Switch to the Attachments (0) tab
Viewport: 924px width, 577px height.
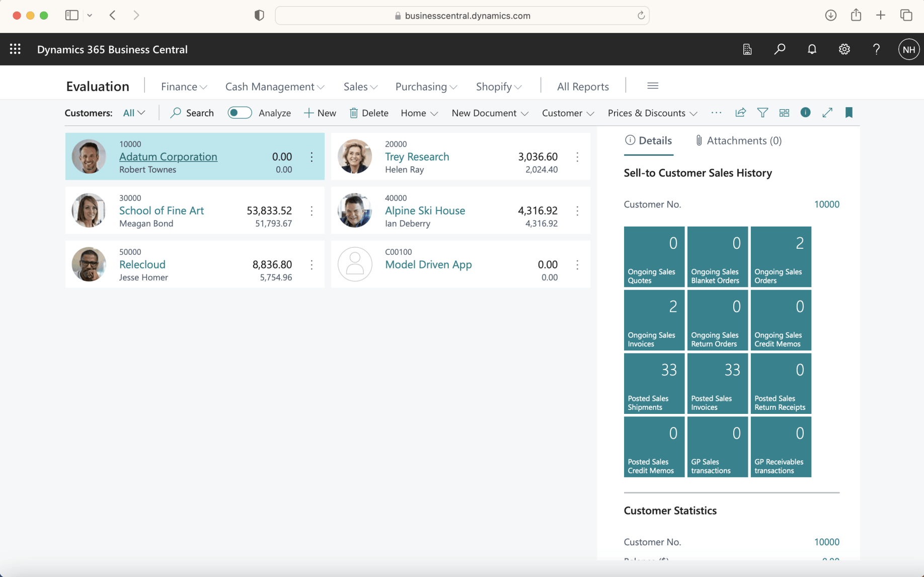[x=738, y=140]
